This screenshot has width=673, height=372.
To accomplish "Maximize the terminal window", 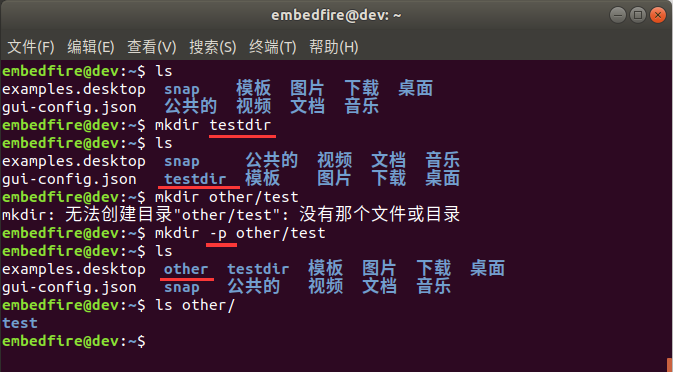I will click(x=638, y=15).
